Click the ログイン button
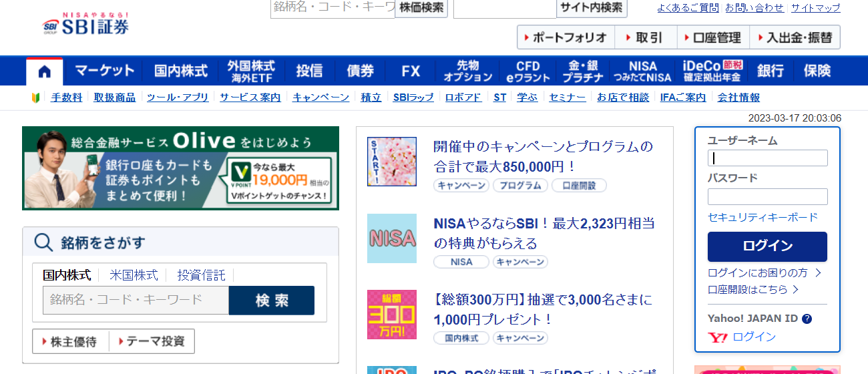The width and height of the screenshot is (868, 374). coord(767,246)
